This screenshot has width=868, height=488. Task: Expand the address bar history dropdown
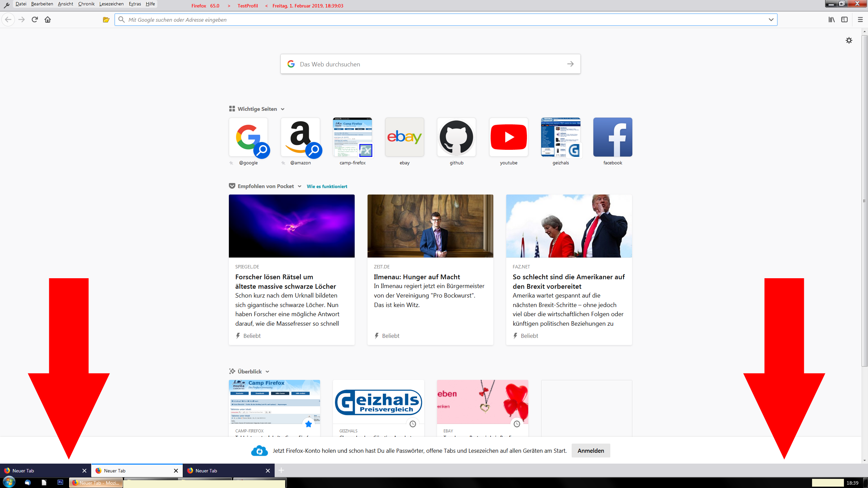click(x=771, y=20)
